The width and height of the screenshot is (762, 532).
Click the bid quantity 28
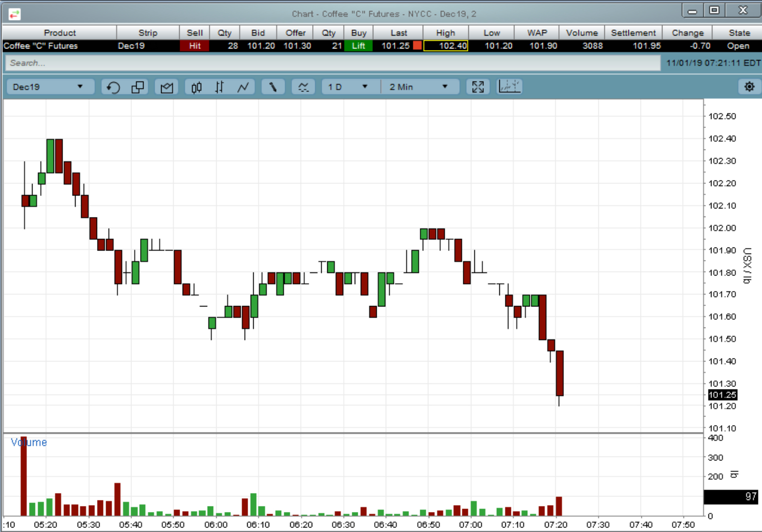[232, 46]
